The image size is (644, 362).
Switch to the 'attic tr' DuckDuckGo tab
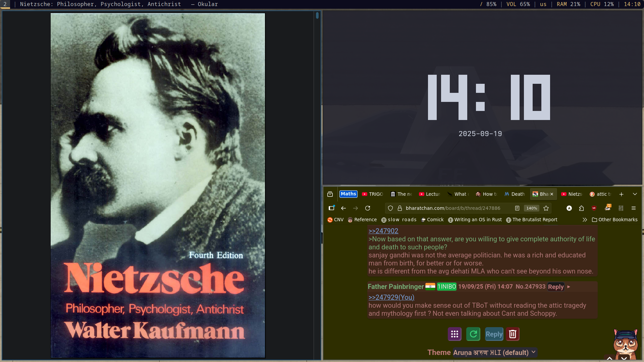click(x=600, y=194)
